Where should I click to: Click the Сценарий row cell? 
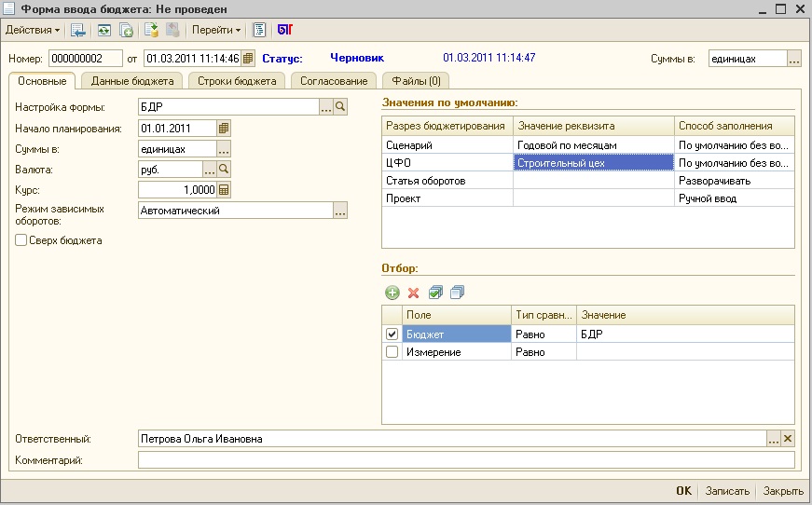(x=447, y=145)
